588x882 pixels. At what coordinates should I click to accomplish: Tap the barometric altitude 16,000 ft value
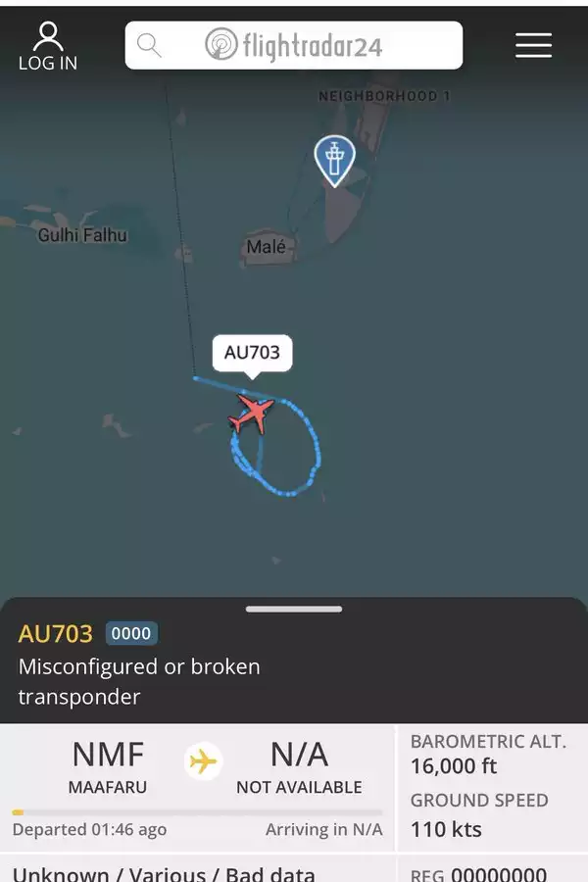tap(454, 766)
